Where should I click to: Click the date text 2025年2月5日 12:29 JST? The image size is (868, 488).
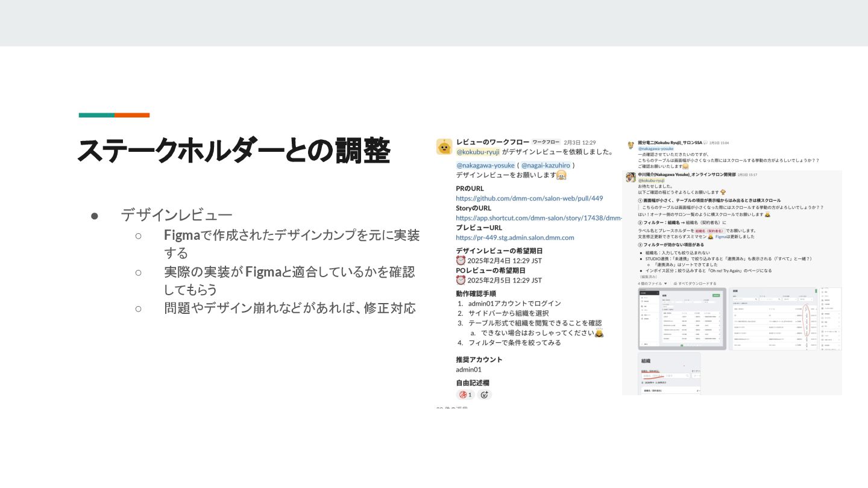point(505,280)
